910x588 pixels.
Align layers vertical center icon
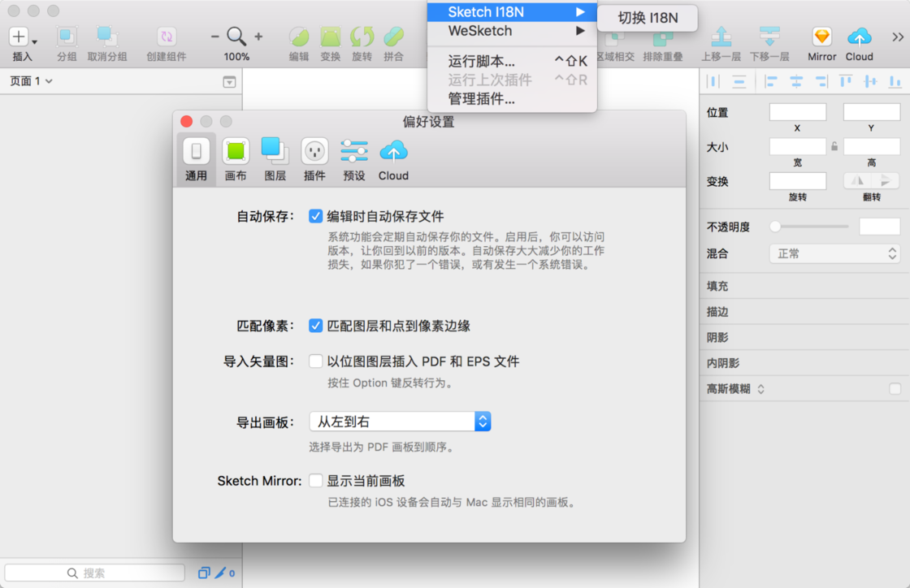pyautogui.click(x=870, y=82)
